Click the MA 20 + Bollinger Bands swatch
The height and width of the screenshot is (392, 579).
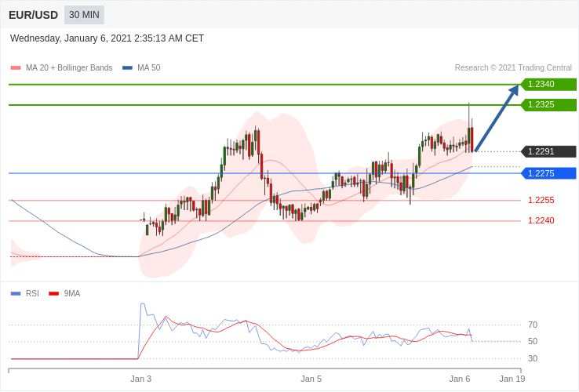pyautogui.click(x=16, y=68)
